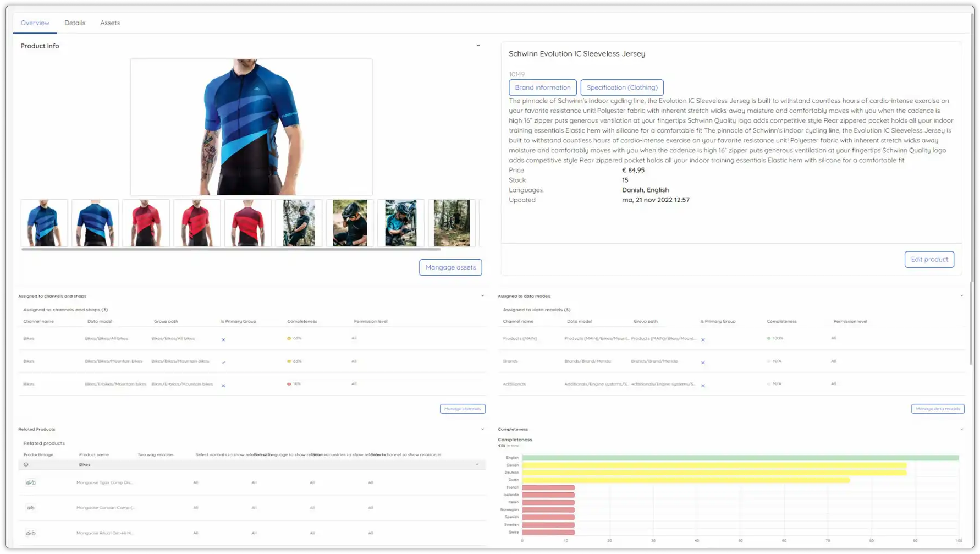
Task: Click the product number 10149
Action: 516,74
